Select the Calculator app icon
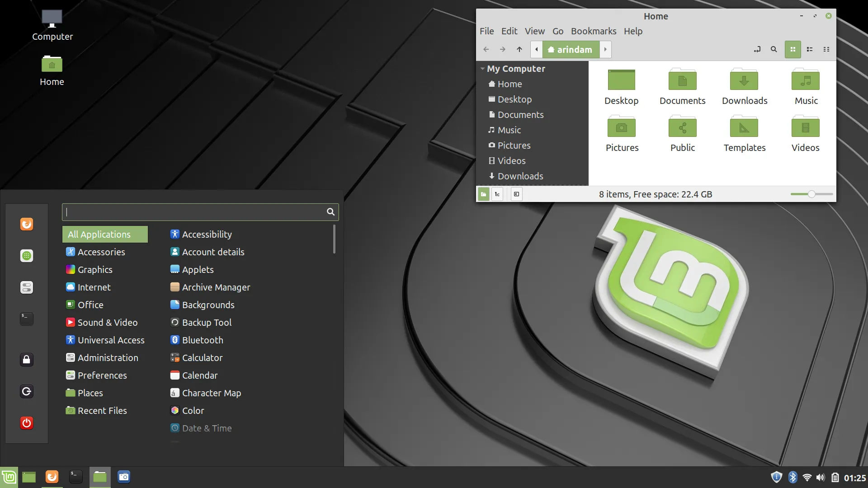Image resolution: width=868 pixels, height=488 pixels. 175,357
